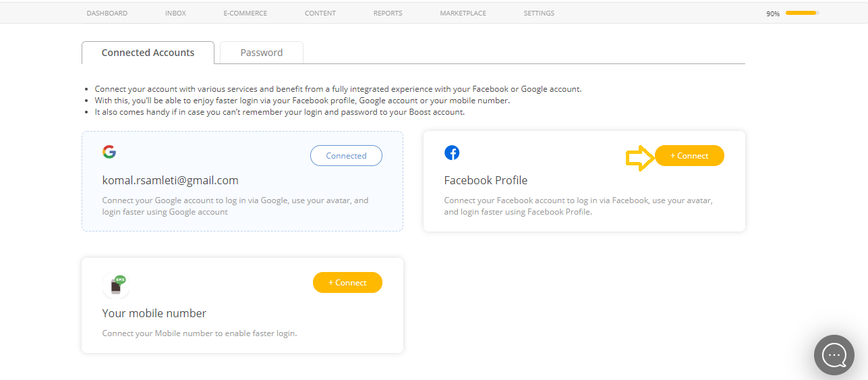Switch to the Password tab
Screen dimensions: 868x380
(262, 53)
